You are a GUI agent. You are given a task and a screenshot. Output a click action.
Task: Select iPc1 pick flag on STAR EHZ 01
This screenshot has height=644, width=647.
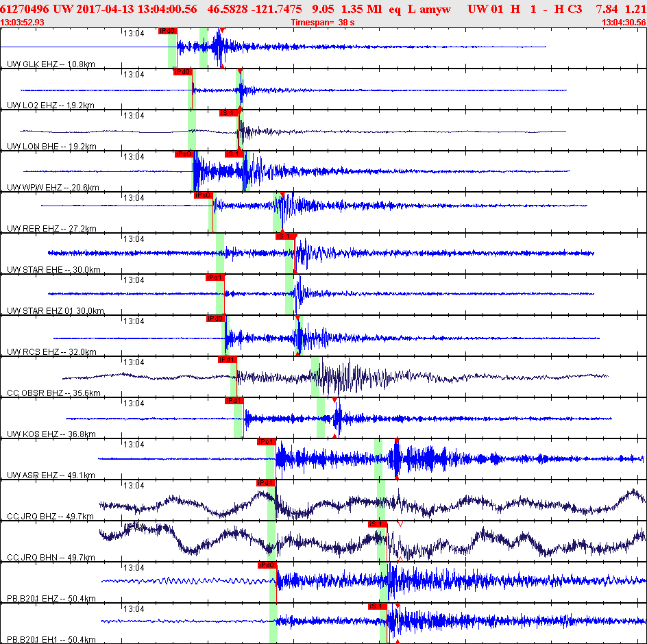click(x=215, y=277)
